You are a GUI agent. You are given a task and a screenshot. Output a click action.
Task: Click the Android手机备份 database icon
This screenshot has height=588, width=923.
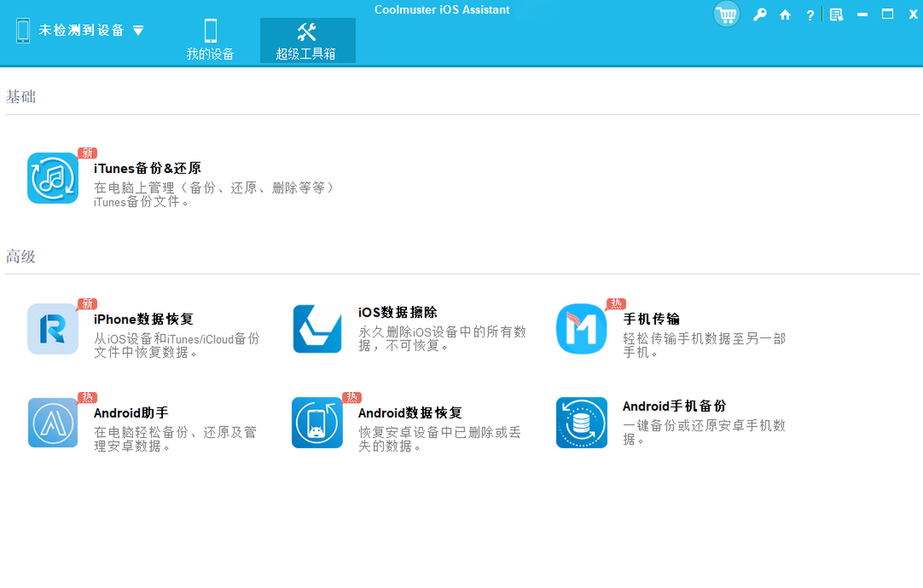[581, 423]
